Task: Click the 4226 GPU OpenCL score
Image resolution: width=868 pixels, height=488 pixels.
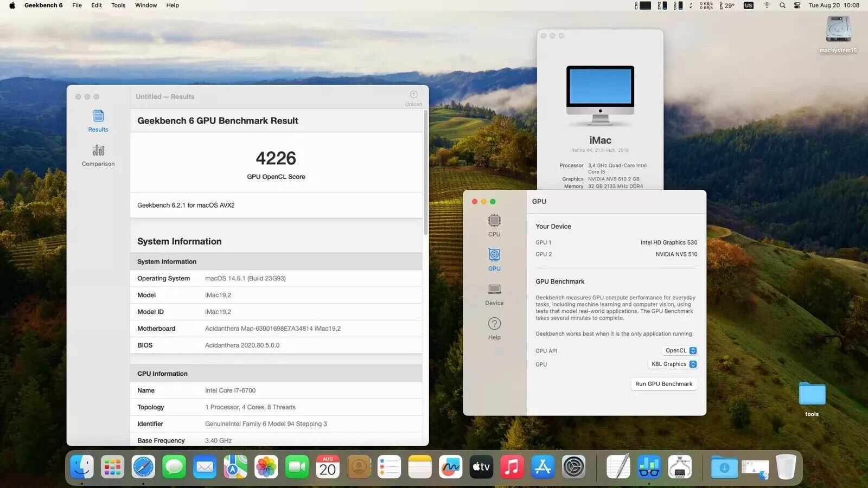Action: [276, 158]
